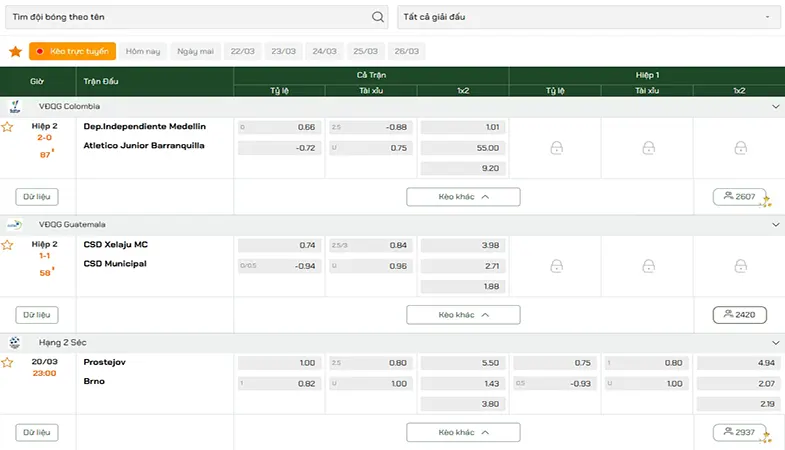Pick Prostejov first-half handicap 0.75

pos(555,363)
